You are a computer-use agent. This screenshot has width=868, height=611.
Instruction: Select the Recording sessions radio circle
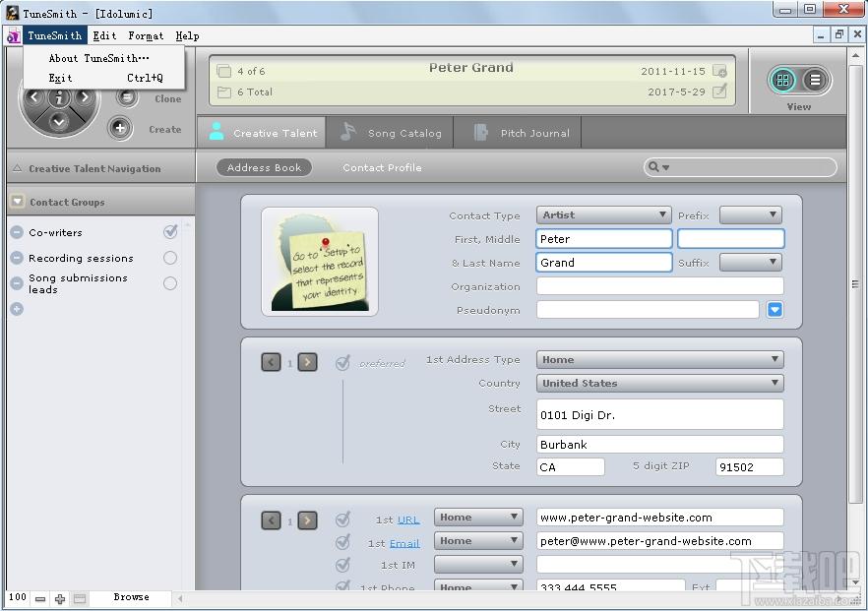coord(170,258)
